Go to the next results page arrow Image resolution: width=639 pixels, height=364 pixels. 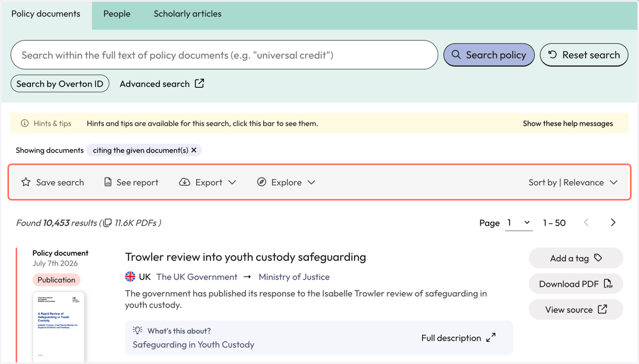click(x=613, y=222)
